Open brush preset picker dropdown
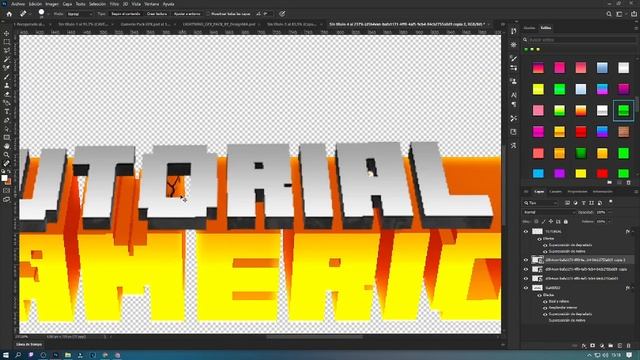The width and height of the screenshot is (640, 360). tap(48, 14)
